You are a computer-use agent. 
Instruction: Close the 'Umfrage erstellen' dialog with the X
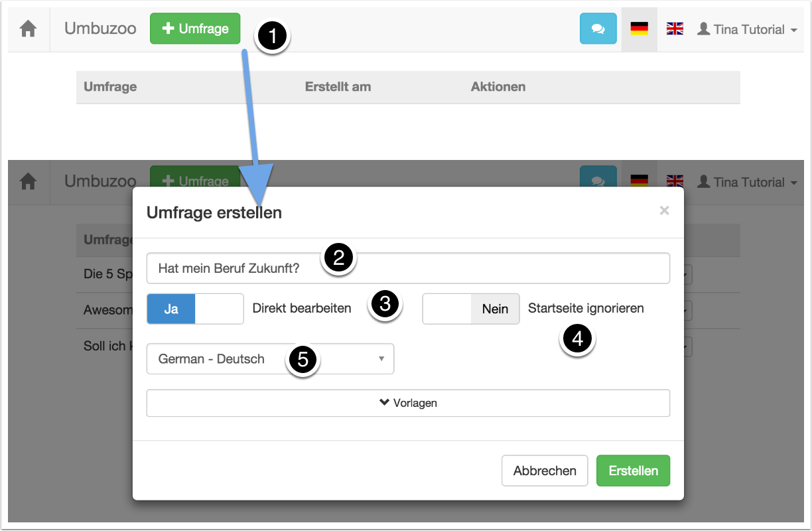coord(664,210)
